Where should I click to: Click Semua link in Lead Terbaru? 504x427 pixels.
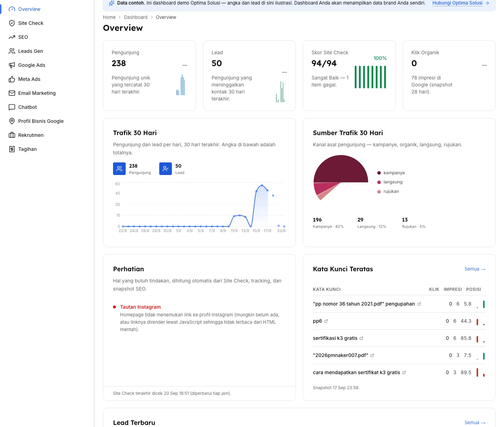475,422
